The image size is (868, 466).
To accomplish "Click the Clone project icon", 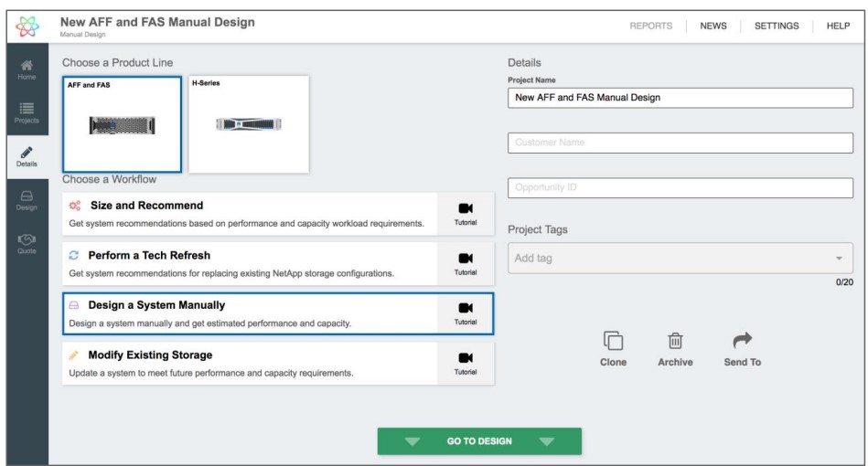I will [613, 342].
